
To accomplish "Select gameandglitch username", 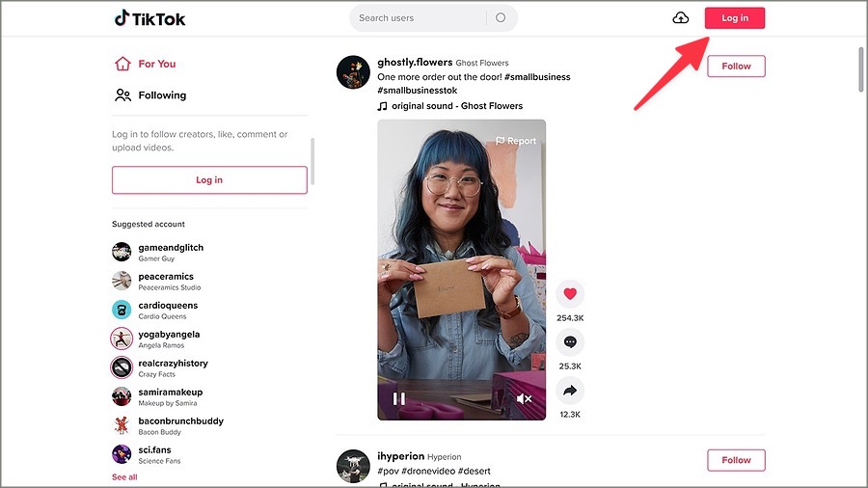I will click(x=171, y=247).
